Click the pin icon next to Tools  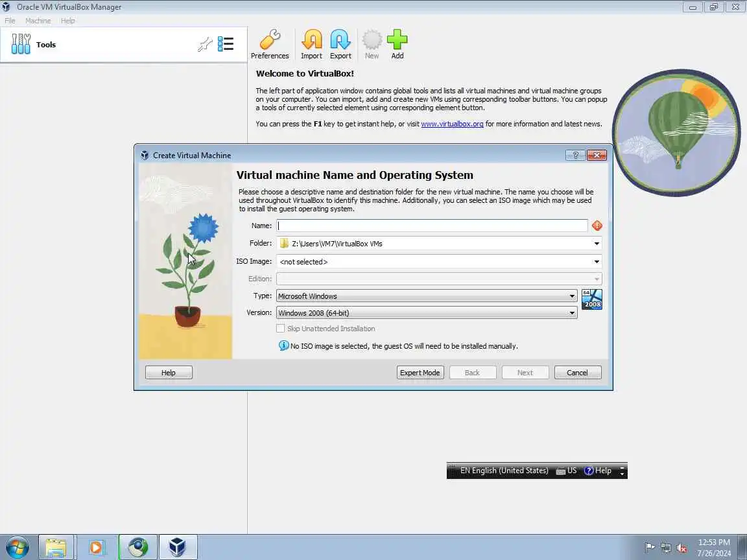tap(205, 44)
